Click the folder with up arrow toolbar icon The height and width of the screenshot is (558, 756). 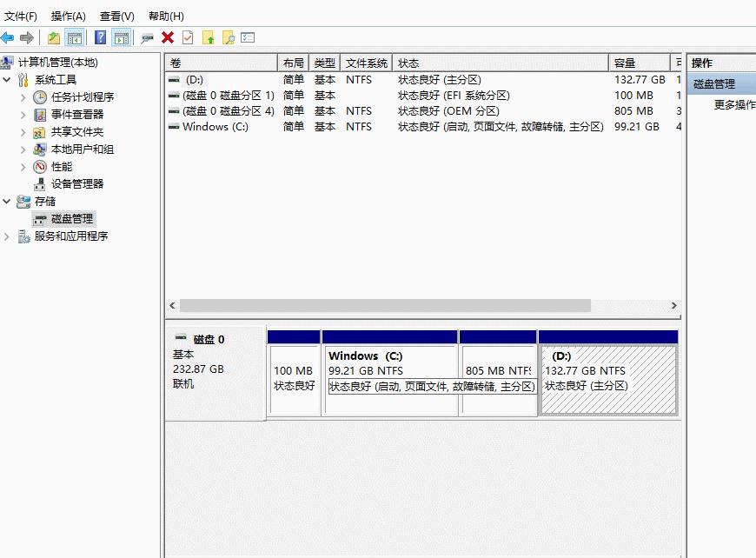click(209, 37)
